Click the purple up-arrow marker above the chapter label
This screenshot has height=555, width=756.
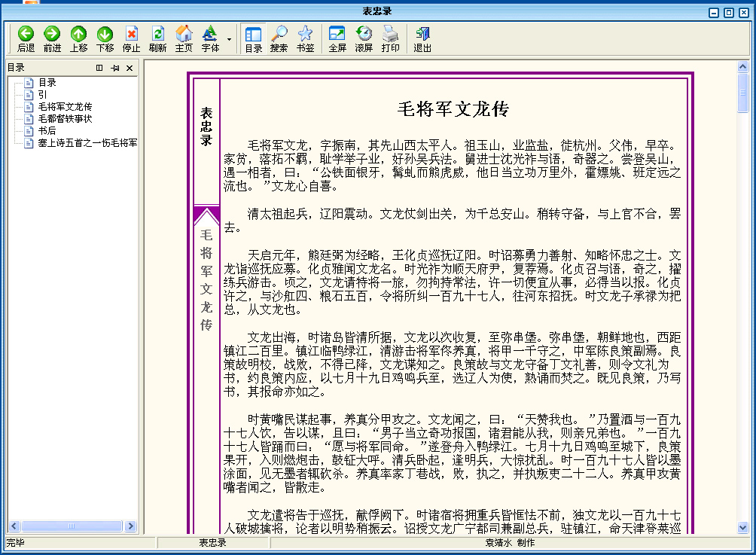coord(206,215)
